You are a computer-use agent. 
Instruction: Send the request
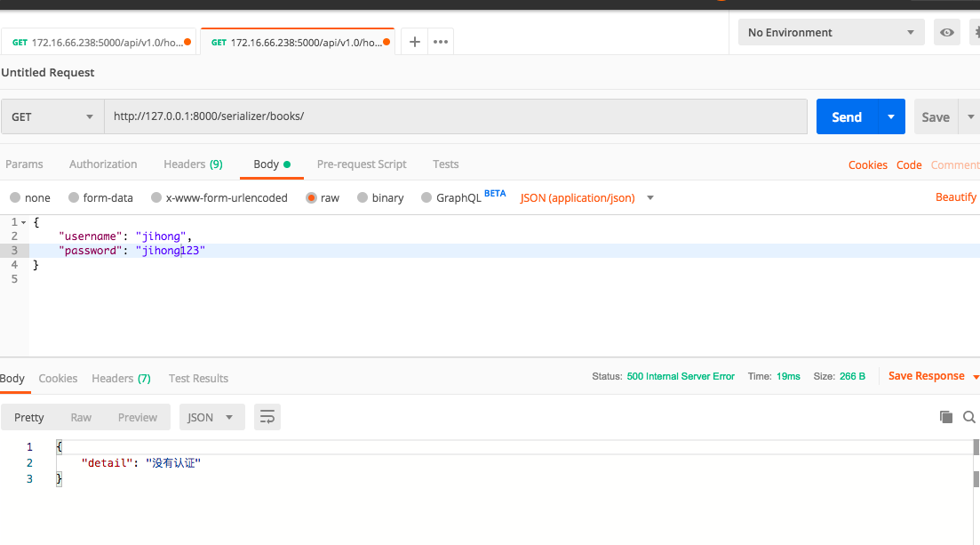tap(847, 117)
